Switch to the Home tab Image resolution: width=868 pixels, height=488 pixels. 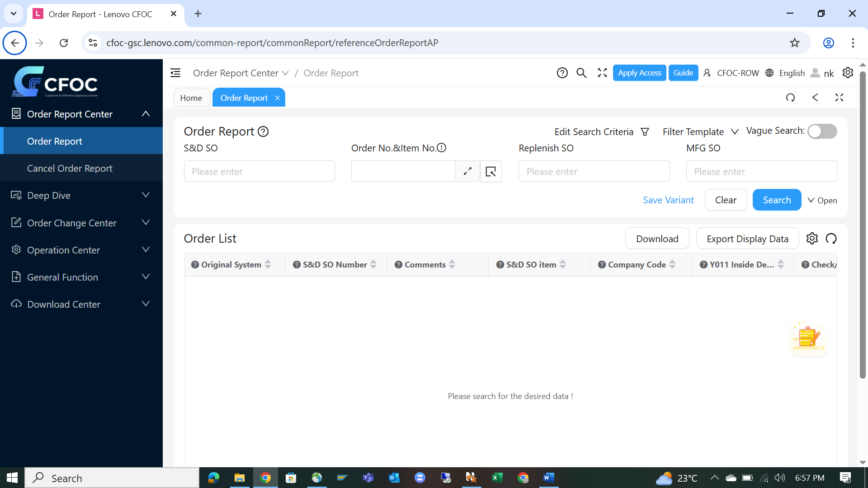(x=191, y=98)
